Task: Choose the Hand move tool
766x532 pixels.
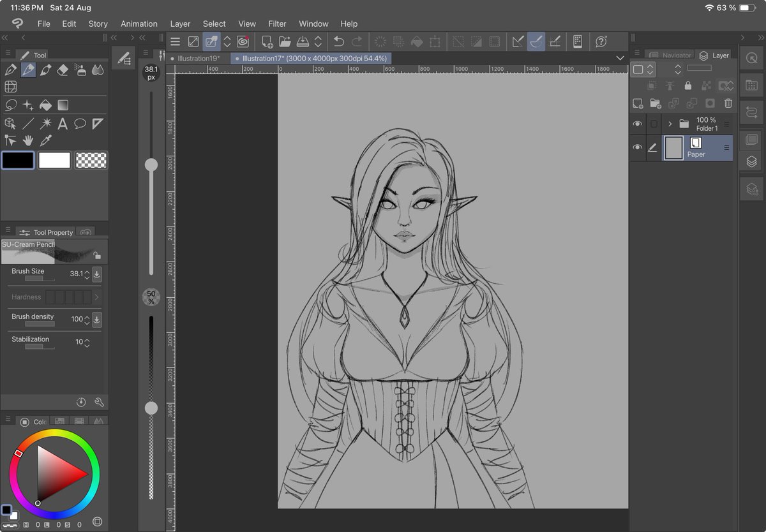Action: click(x=28, y=140)
